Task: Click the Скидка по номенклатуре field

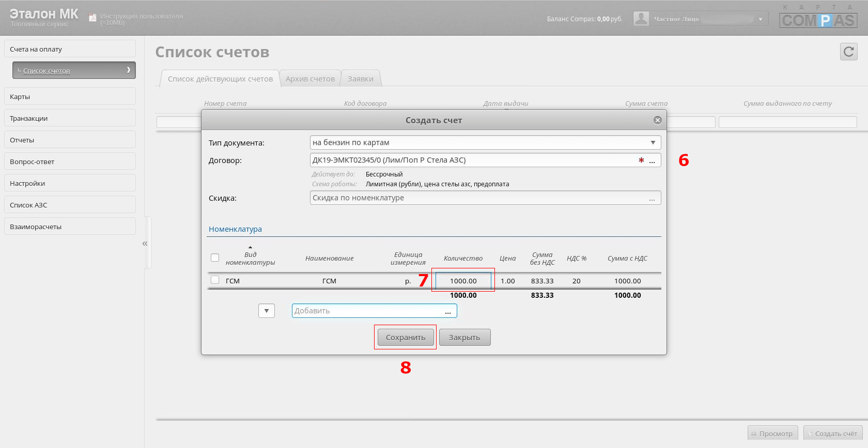Action: click(x=485, y=198)
